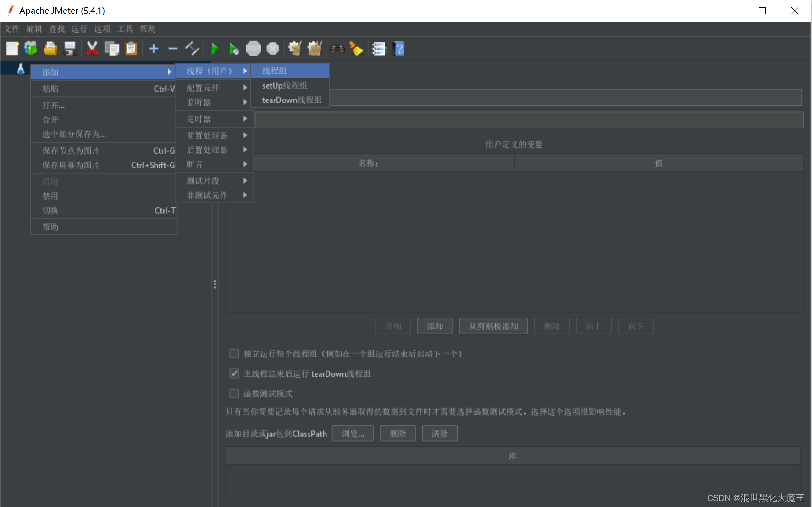This screenshot has height=507, width=812.
Task: Click the Stop test icon
Action: point(253,48)
